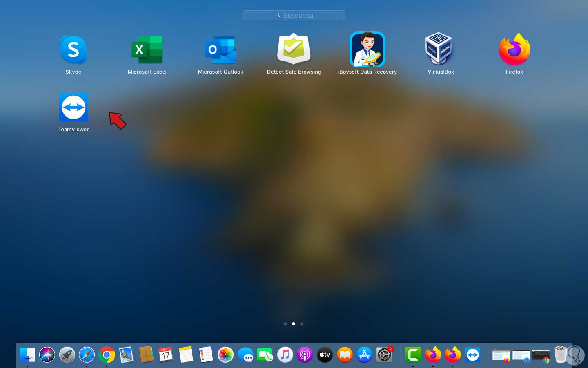Open App Store from the Dock
The width and height of the screenshot is (588, 368).
[364, 355]
